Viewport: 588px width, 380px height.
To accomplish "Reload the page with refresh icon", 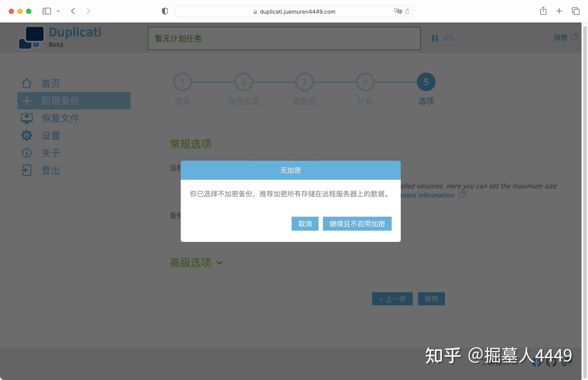I will [408, 11].
